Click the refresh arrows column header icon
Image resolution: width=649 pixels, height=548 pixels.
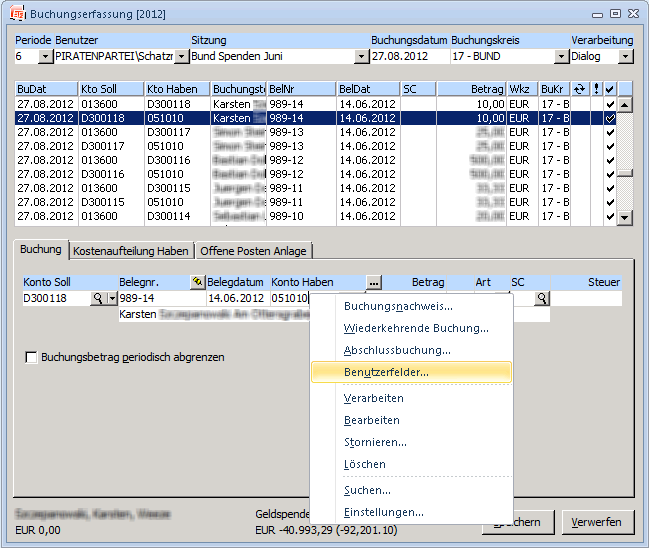point(579,89)
